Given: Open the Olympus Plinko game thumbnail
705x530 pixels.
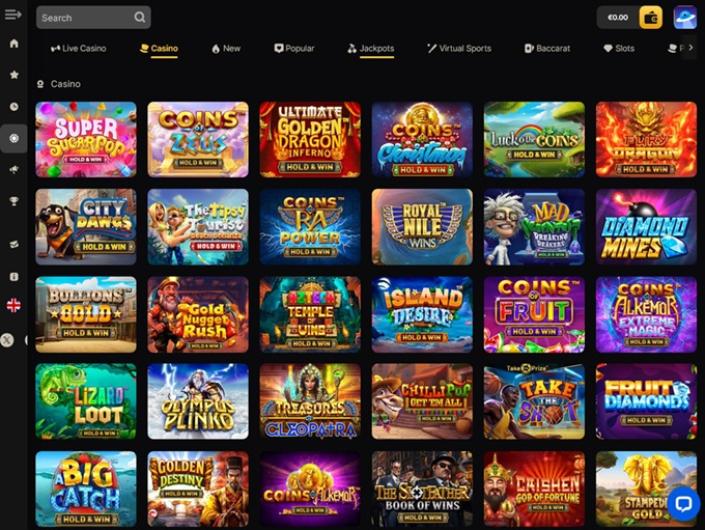Looking at the screenshot, I should click(198, 401).
